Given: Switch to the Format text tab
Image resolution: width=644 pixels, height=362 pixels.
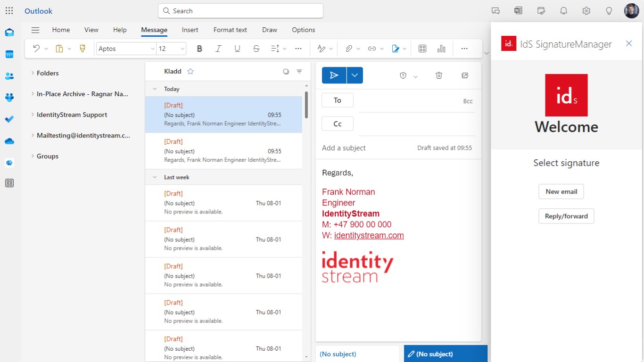Looking at the screenshot, I should point(230,30).
